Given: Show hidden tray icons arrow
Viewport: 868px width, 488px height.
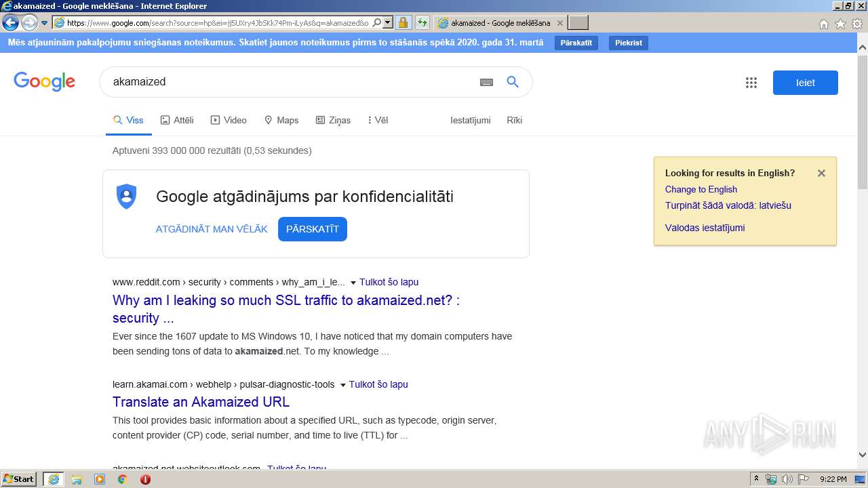Looking at the screenshot, I should [x=757, y=479].
